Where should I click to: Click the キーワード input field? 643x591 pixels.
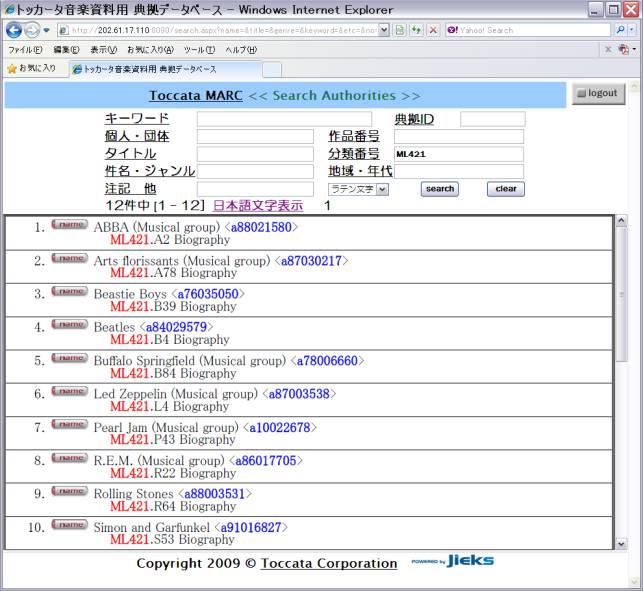pos(284,119)
